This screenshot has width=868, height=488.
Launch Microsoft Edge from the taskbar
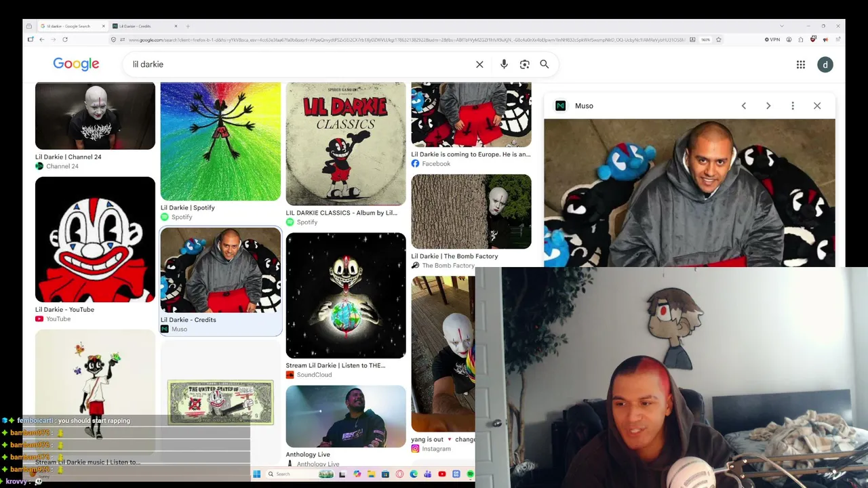coord(414,474)
